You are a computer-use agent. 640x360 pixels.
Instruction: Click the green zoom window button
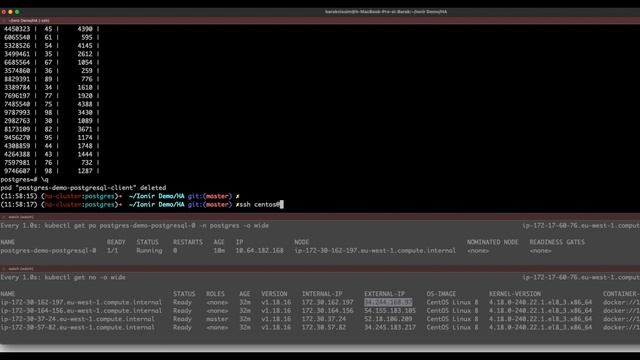(17, 12)
